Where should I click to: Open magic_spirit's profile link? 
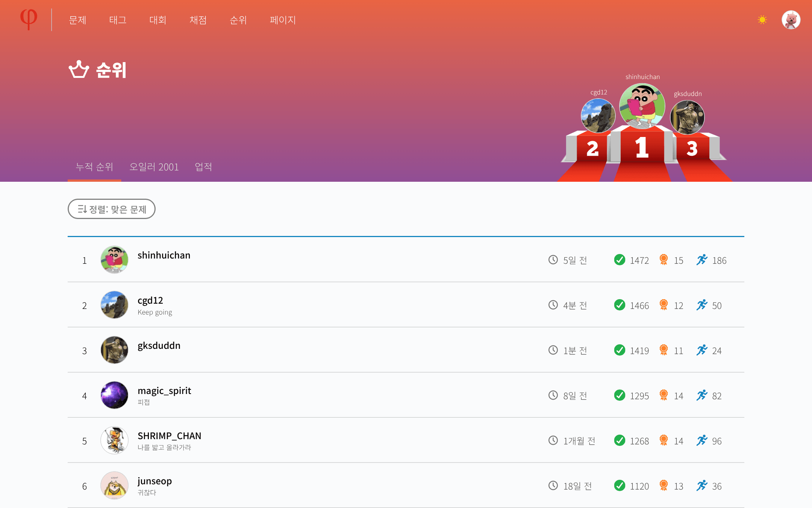coord(164,391)
